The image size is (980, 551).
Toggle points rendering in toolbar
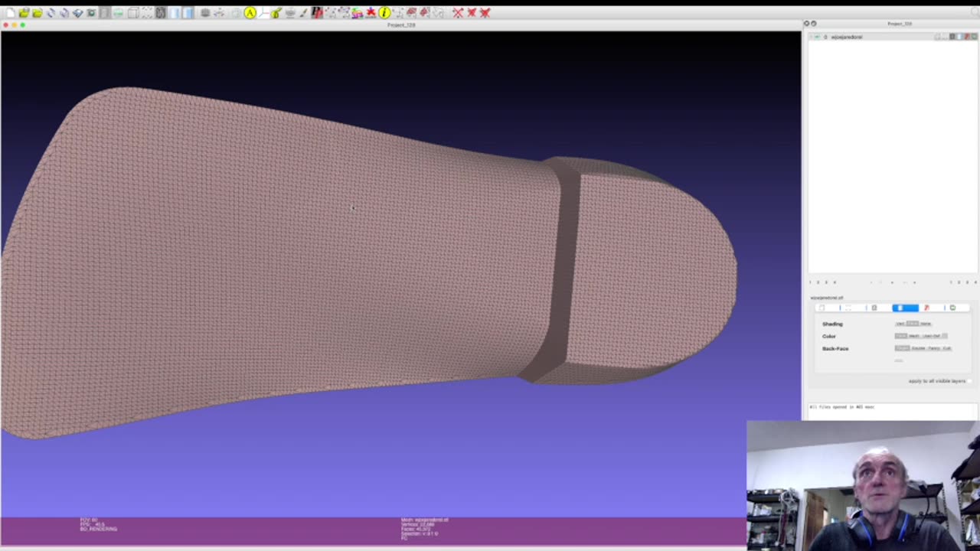click(146, 12)
